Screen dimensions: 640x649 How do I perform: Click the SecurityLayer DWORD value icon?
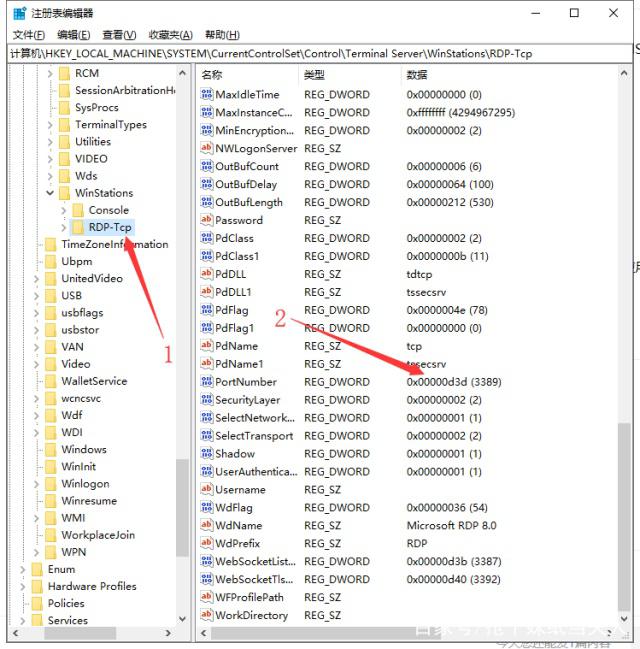tap(207, 400)
